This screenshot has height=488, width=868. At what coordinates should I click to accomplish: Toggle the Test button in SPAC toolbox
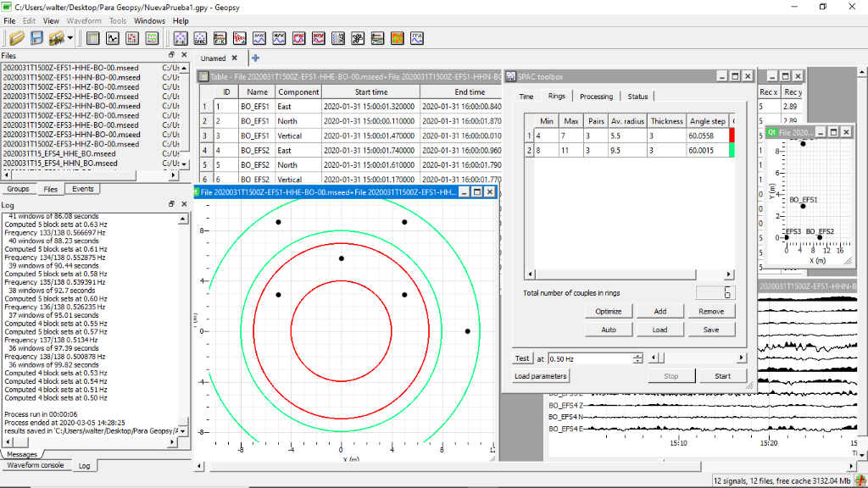(x=523, y=358)
